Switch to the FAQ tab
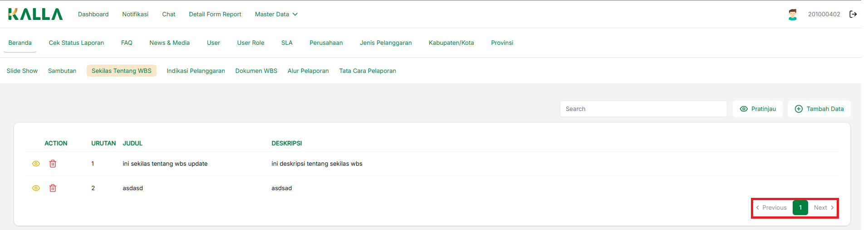Image resolution: width=868 pixels, height=230 pixels. tap(127, 43)
